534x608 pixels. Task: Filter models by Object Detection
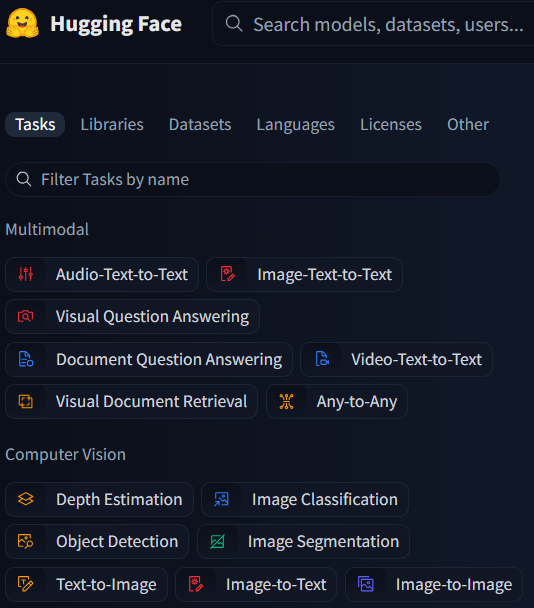pos(97,542)
